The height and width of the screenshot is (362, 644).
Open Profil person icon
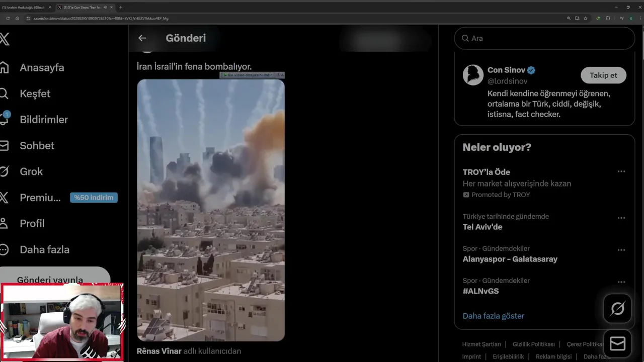click(4, 223)
